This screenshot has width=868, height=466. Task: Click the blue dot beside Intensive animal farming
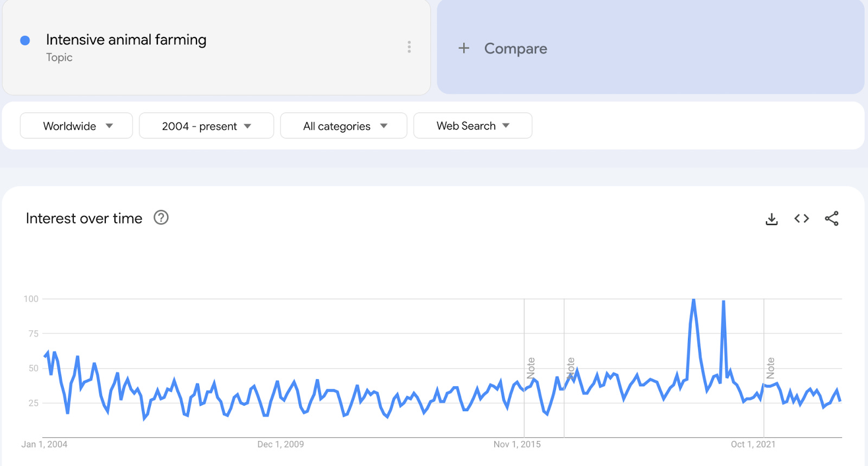(x=25, y=41)
